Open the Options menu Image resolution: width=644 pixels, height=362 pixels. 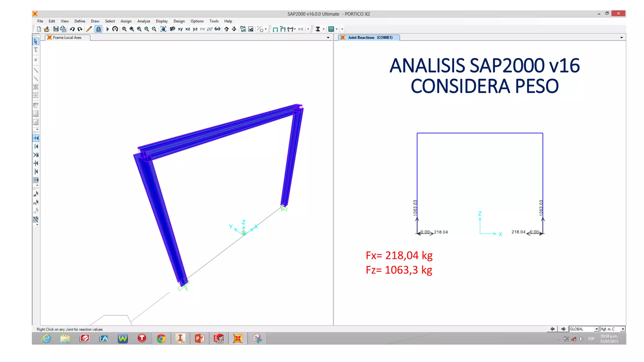pyautogui.click(x=197, y=21)
